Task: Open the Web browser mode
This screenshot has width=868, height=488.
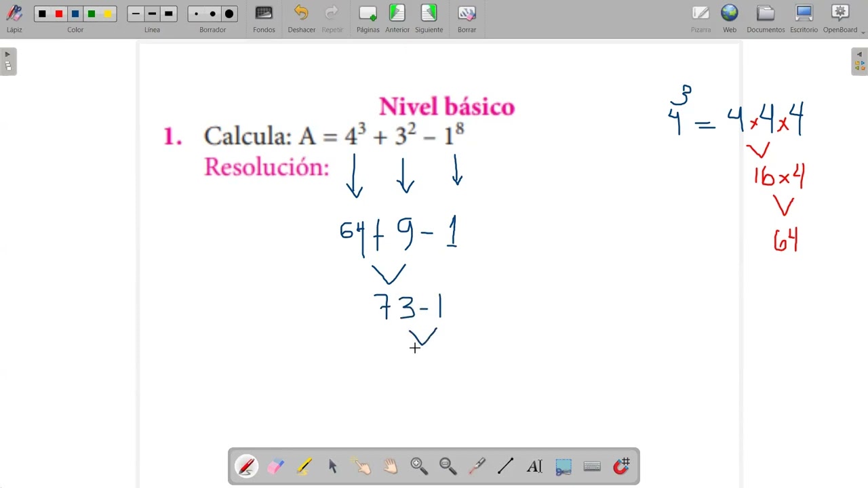Action: (730, 18)
